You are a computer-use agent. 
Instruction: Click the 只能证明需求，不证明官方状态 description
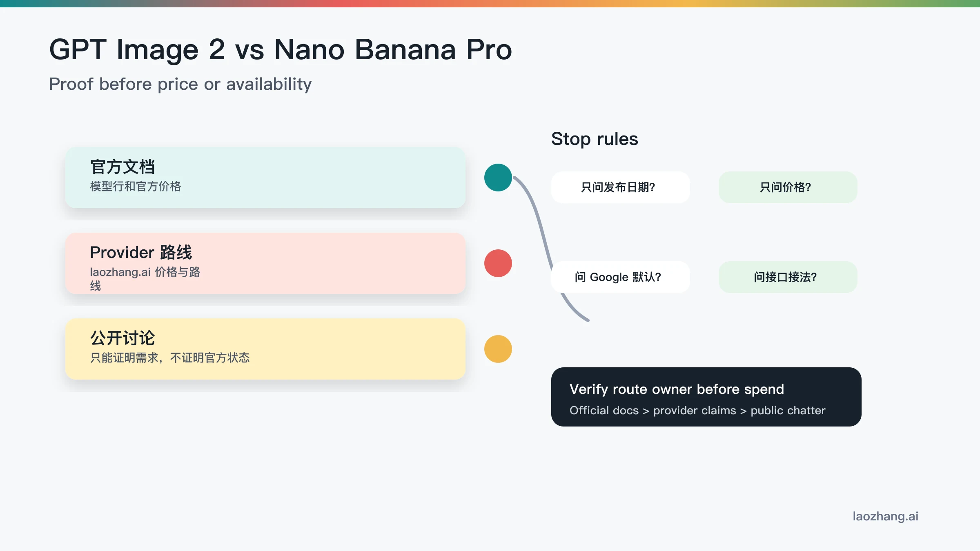pyautogui.click(x=170, y=358)
